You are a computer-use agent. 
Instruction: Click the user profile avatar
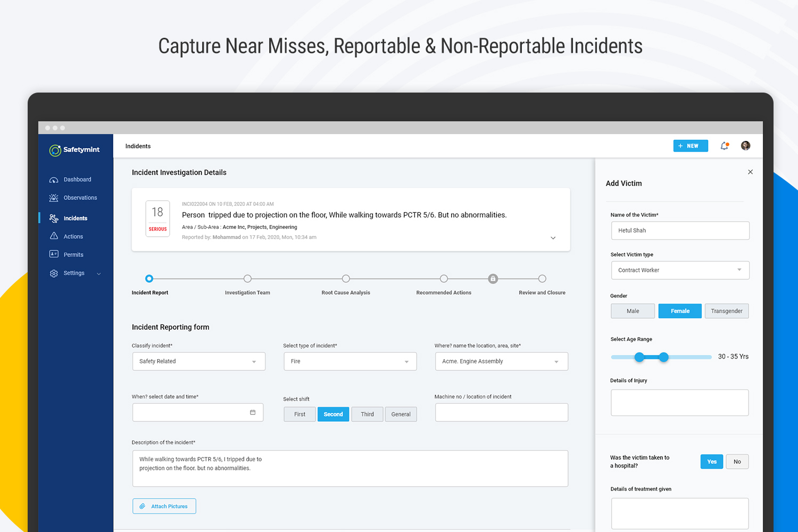pos(746,146)
